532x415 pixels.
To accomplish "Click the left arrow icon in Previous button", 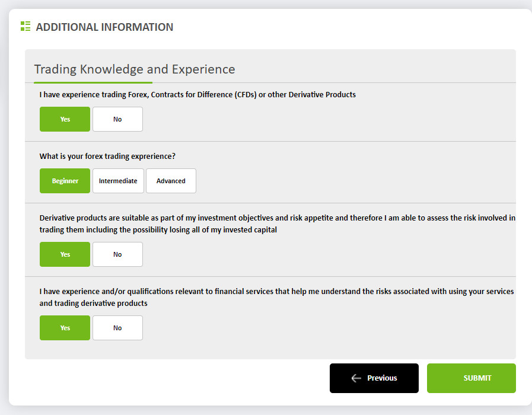I will pos(356,378).
